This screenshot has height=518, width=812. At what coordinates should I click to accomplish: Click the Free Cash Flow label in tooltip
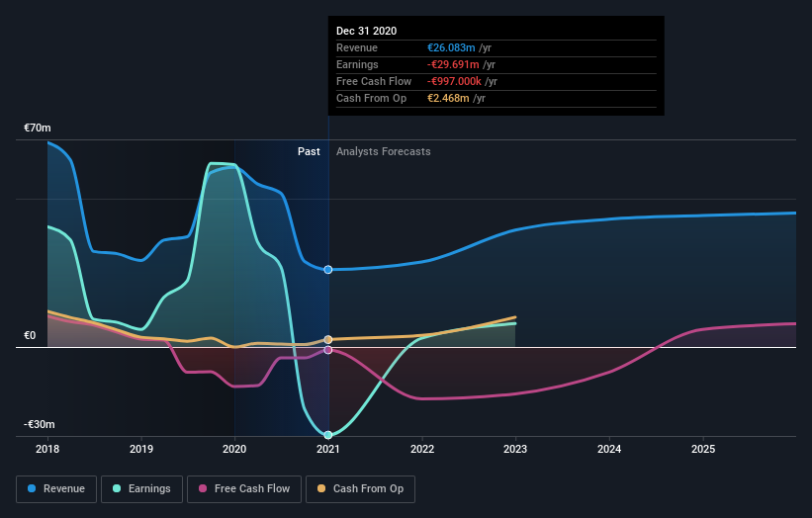[x=374, y=81]
